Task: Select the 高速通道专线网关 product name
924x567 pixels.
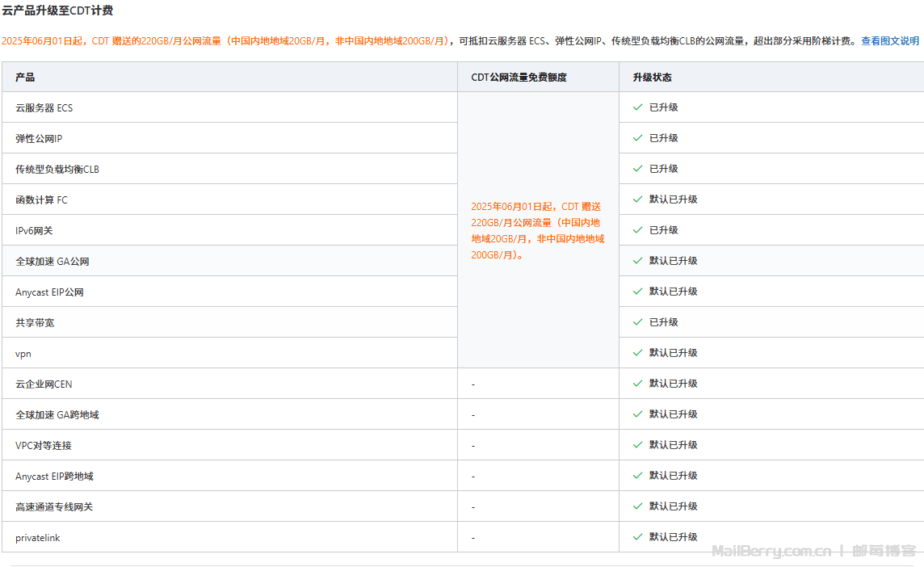Action: click(x=54, y=507)
